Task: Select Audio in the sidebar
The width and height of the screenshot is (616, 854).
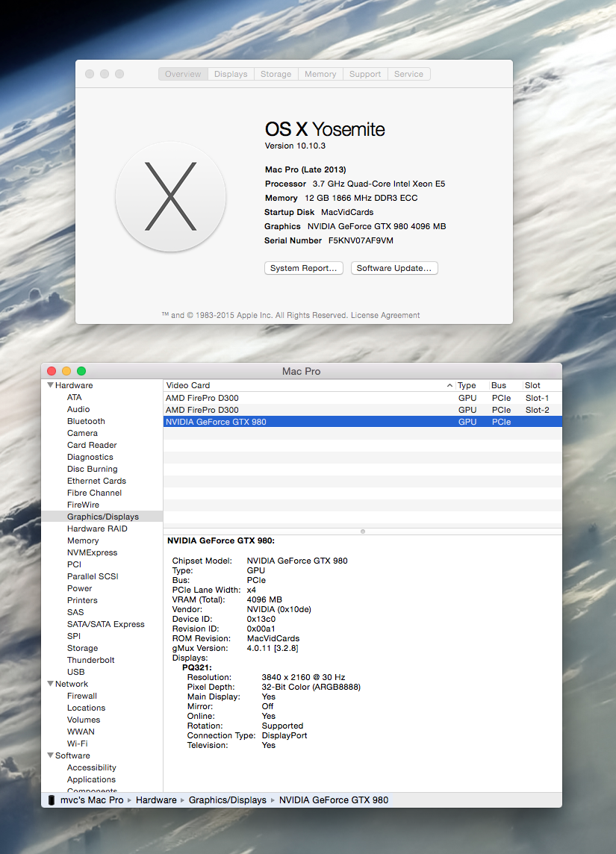Action: 78,410
